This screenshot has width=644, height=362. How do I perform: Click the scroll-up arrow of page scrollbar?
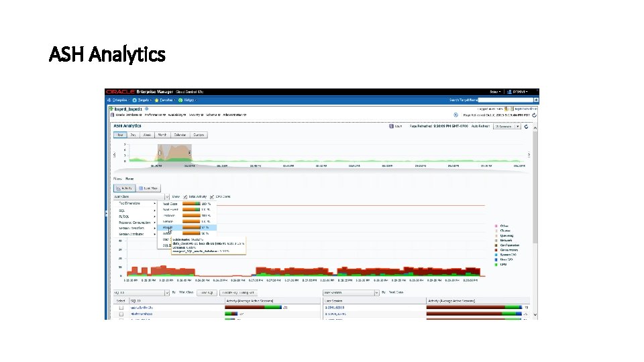tap(535, 128)
